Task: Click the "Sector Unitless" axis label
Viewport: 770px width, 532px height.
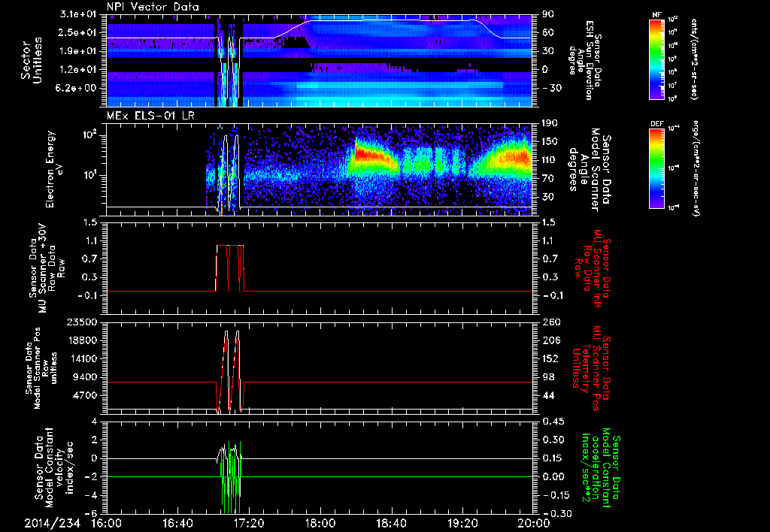Action: click(x=32, y=60)
